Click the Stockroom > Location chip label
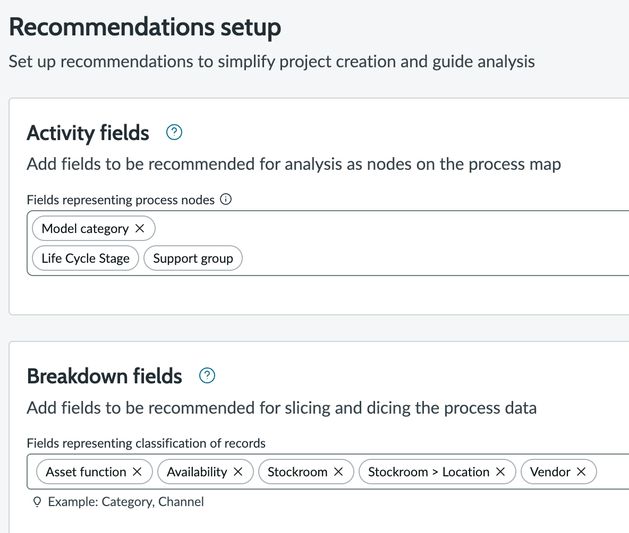The image size is (629, 533). point(428,472)
